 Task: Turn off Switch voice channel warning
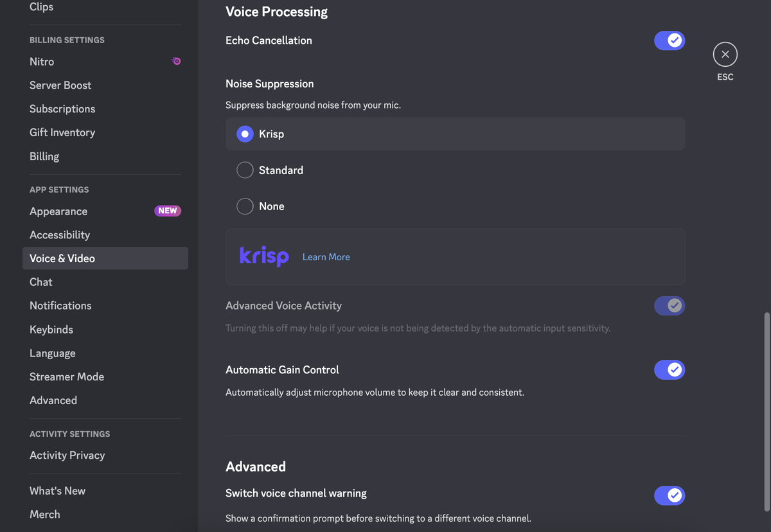click(669, 495)
